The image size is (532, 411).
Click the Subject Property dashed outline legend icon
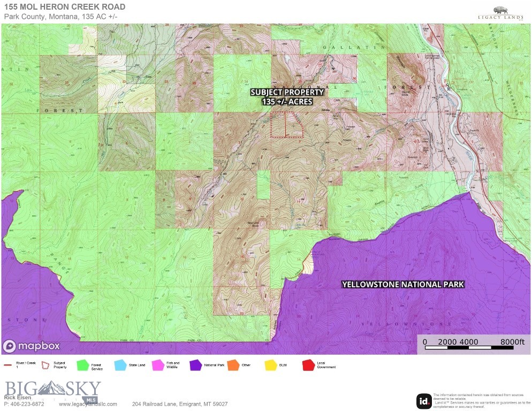coord(47,366)
